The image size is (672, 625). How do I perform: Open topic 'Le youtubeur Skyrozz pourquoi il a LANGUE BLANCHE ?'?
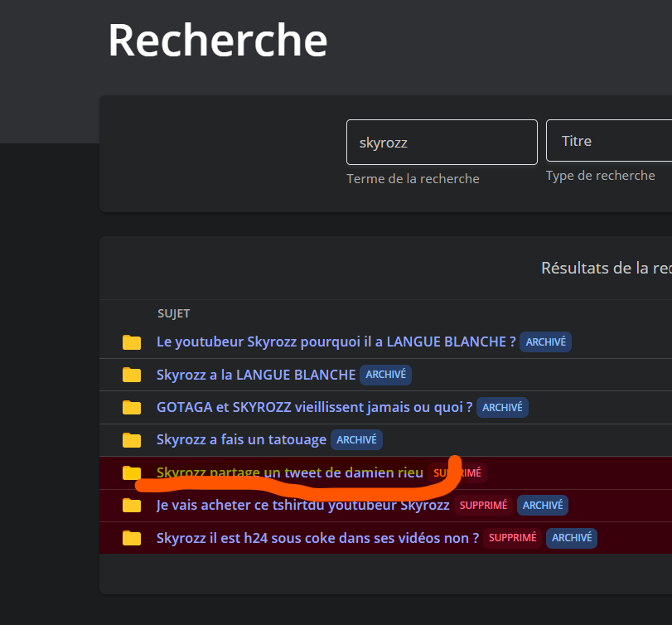(336, 342)
